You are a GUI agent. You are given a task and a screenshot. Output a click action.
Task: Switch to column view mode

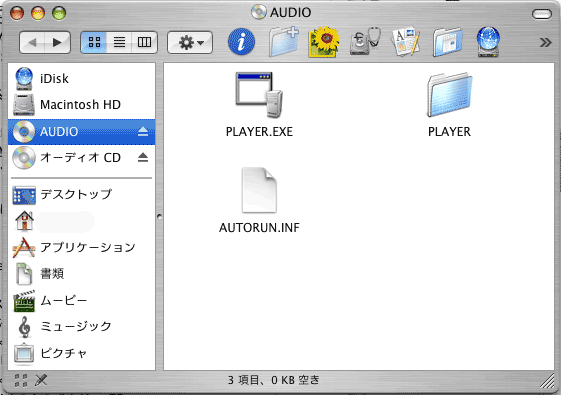(145, 43)
